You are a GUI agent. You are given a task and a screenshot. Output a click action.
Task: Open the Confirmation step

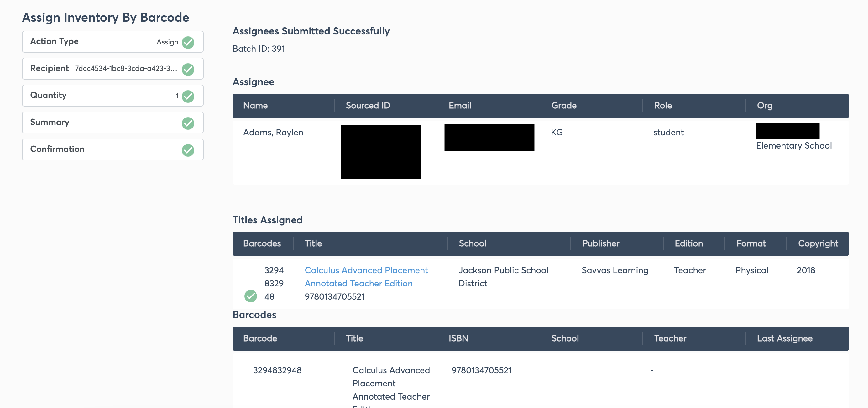coord(112,149)
